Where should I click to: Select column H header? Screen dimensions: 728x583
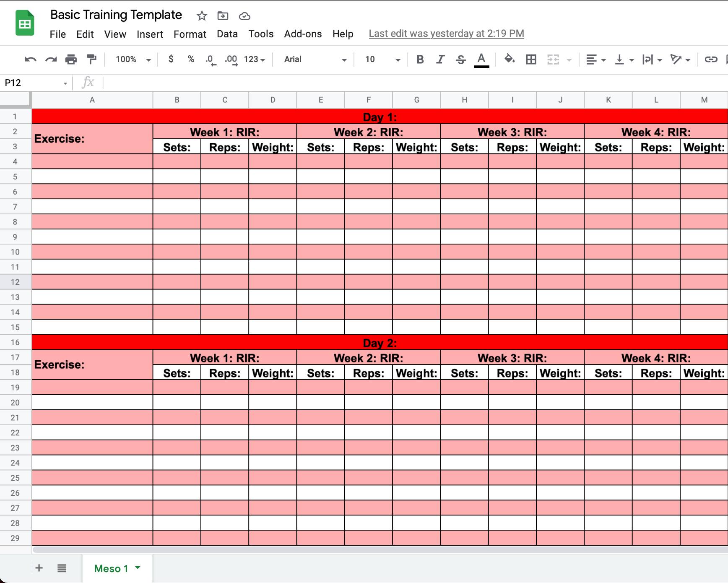click(x=465, y=100)
